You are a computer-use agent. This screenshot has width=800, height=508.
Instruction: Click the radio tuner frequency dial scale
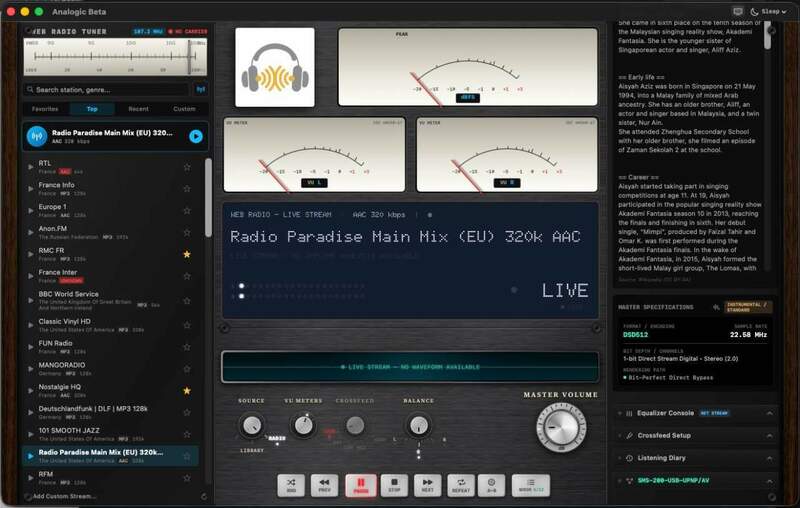[115, 57]
